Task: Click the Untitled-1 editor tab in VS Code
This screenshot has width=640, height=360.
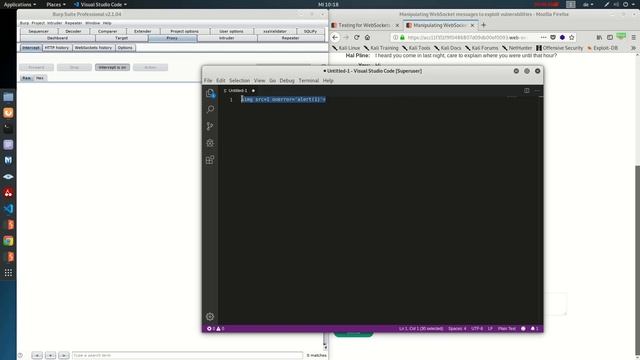Action: [x=238, y=91]
